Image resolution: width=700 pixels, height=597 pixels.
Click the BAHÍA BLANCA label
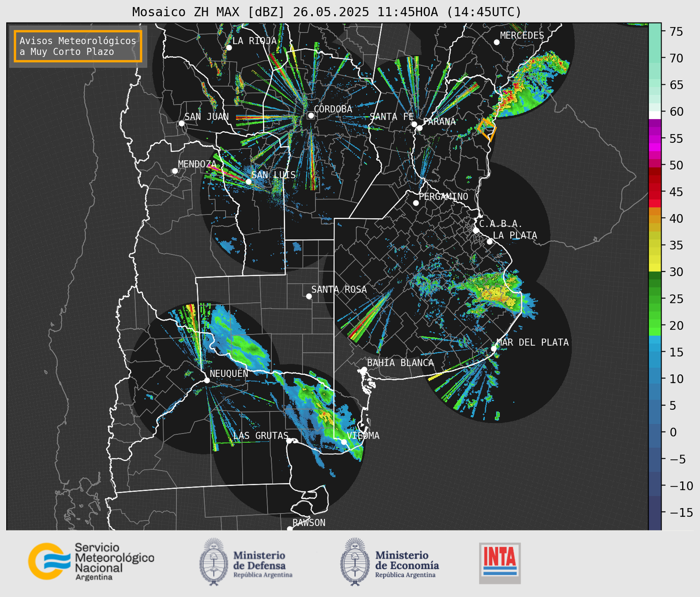(x=400, y=363)
